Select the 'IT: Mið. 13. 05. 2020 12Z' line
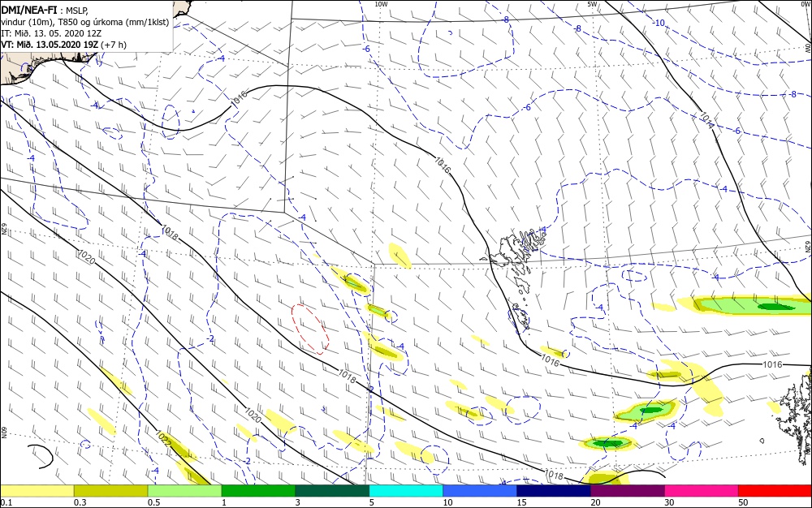The width and height of the screenshot is (812, 508). (51, 33)
